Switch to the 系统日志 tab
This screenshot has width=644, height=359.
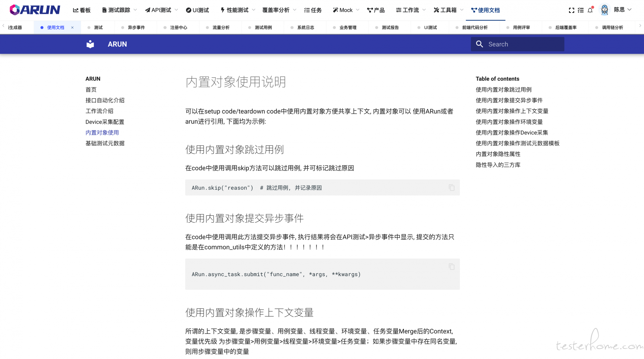click(x=305, y=28)
